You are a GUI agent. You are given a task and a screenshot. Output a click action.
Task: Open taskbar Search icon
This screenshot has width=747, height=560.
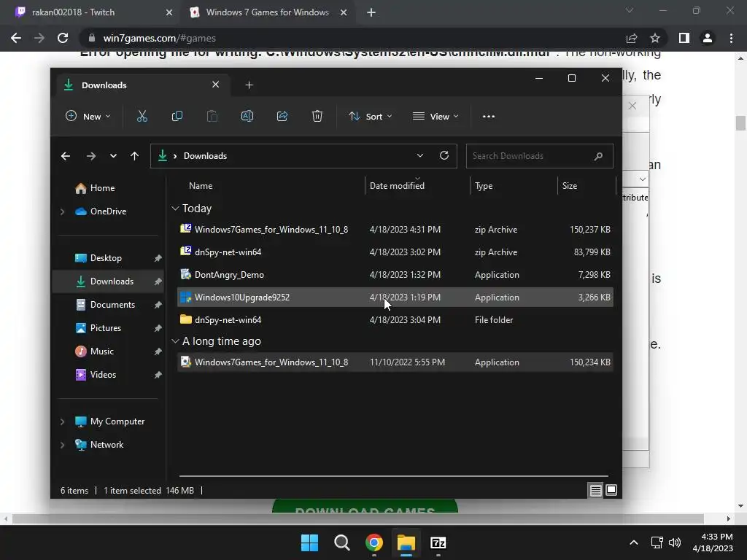point(341,542)
